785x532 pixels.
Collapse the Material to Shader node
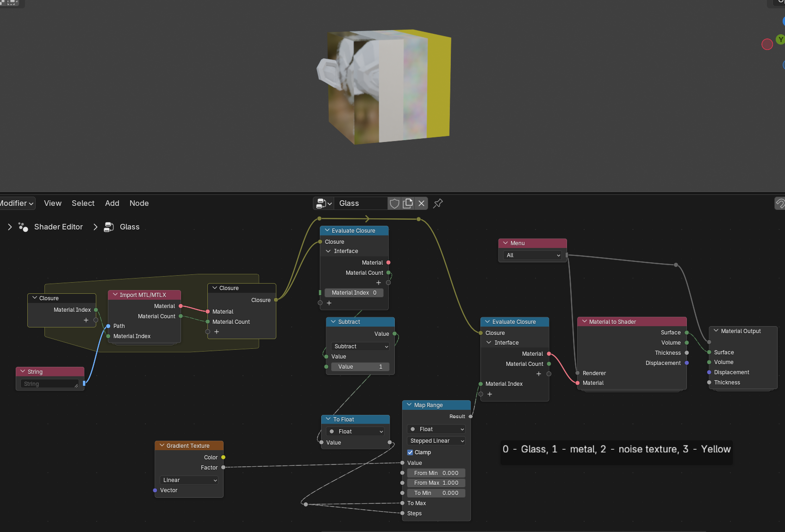[x=585, y=322]
